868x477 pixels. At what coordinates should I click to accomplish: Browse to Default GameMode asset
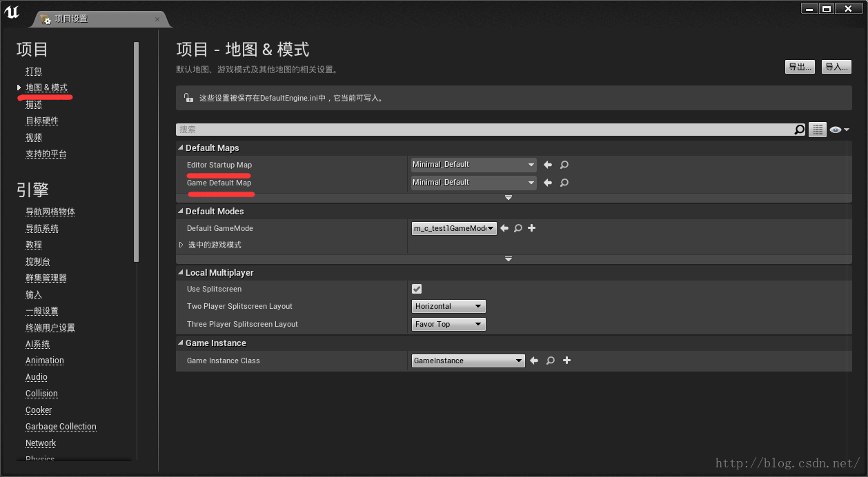click(518, 228)
